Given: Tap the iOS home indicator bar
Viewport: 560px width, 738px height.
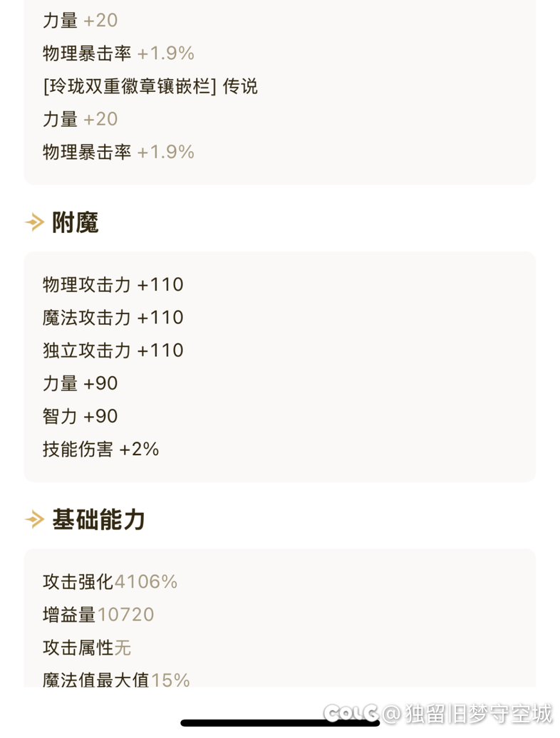Looking at the screenshot, I should coord(280,723).
